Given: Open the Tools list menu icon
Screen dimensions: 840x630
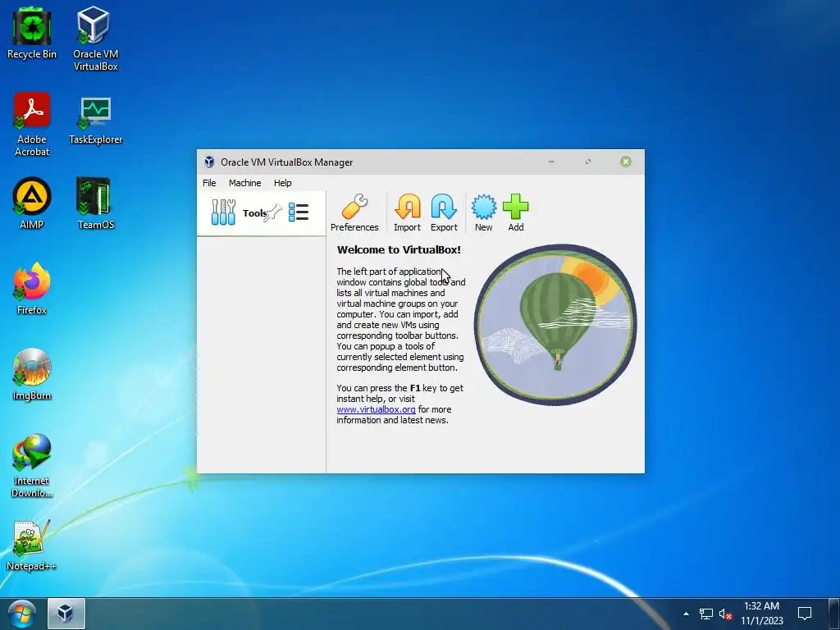Looking at the screenshot, I should [299, 212].
